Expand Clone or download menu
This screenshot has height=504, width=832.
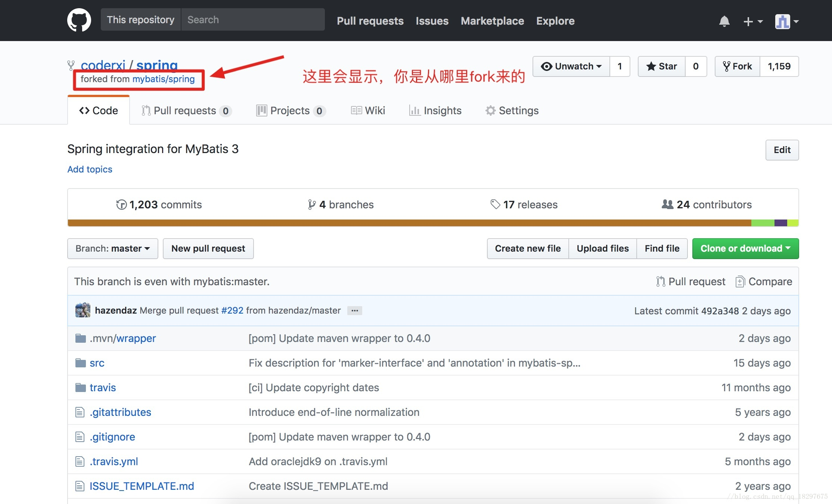tap(745, 249)
